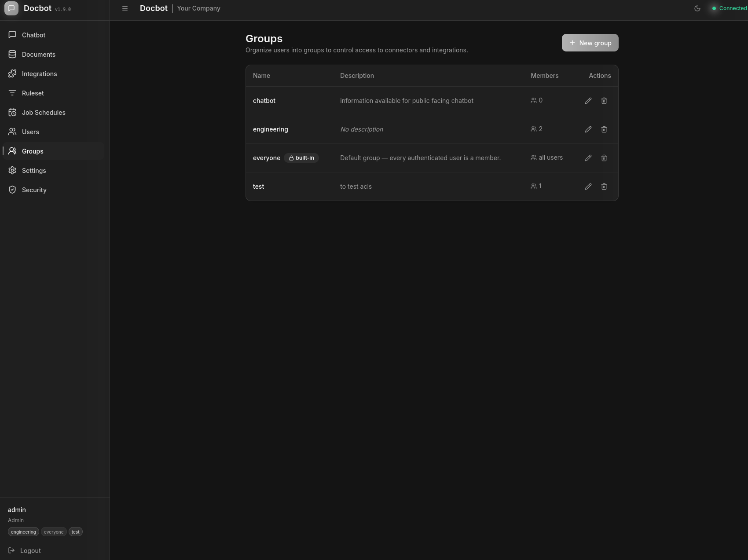Click the v1.9.0 version label
Image resolution: width=748 pixels, height=560 pixels.
click(x=63, y=9)
